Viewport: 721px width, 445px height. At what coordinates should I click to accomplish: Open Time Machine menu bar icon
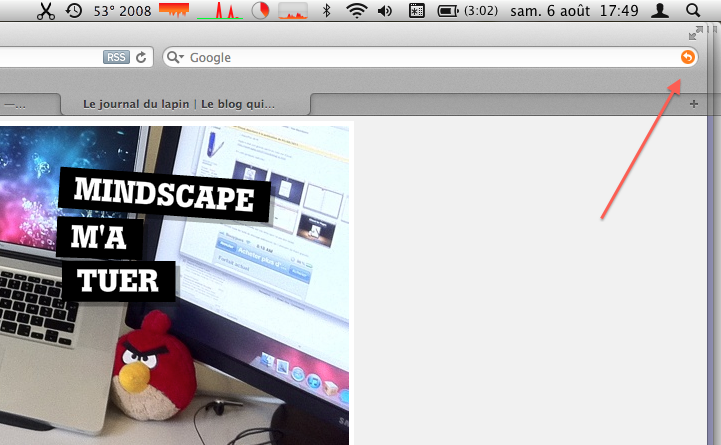coord(74,11)
